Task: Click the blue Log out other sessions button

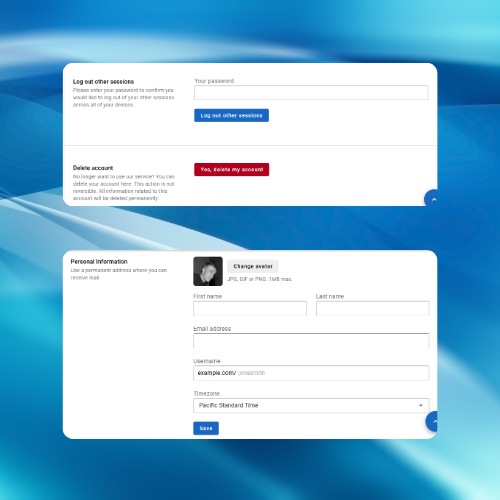Action: coord(231,115)
